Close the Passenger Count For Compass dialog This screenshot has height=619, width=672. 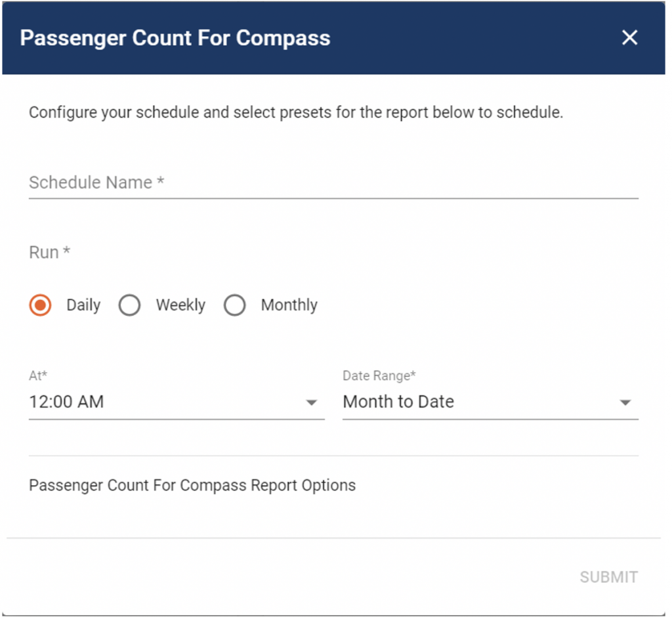pos(629,37)
